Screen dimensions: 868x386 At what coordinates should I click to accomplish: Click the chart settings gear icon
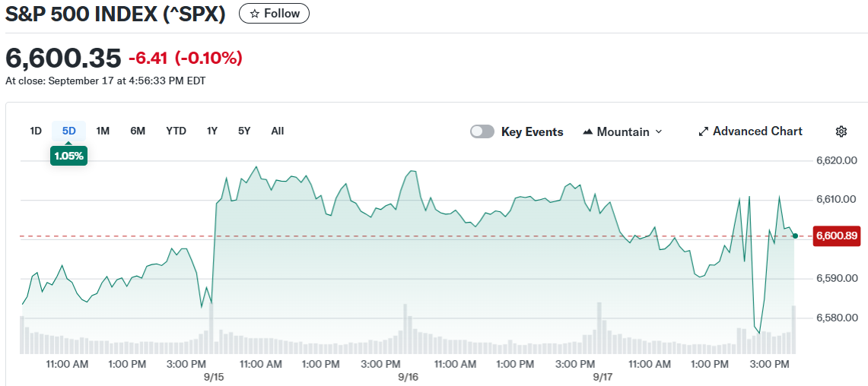[841, 131]
